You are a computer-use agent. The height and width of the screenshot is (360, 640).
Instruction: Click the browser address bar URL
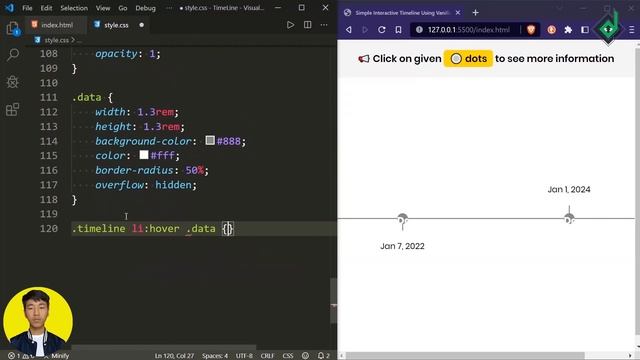469,29
